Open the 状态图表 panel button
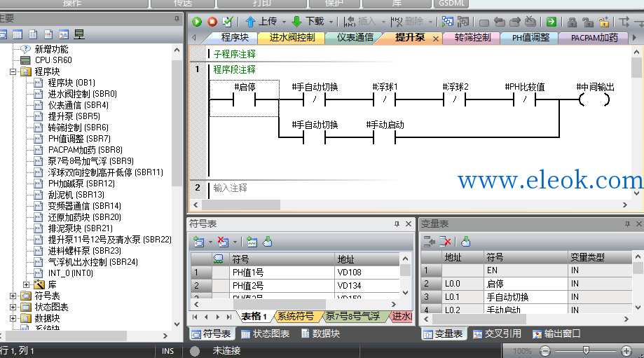 [x=266, y=334]
